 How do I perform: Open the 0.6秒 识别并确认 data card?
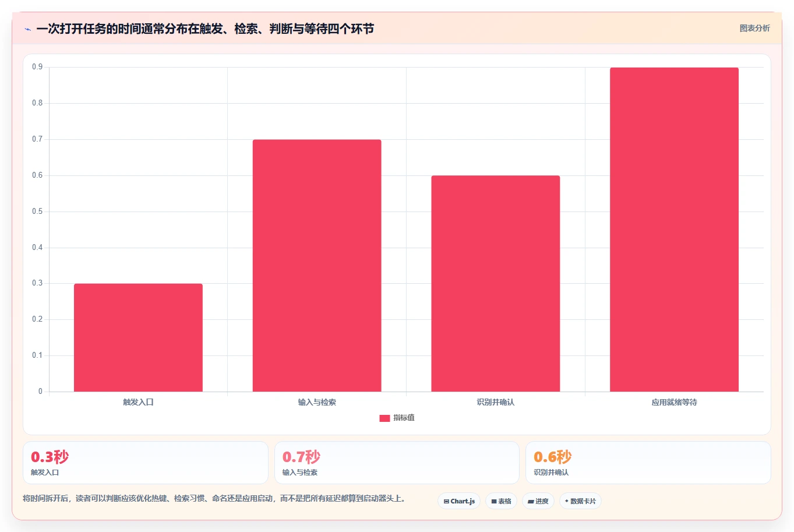pos(648,463)
